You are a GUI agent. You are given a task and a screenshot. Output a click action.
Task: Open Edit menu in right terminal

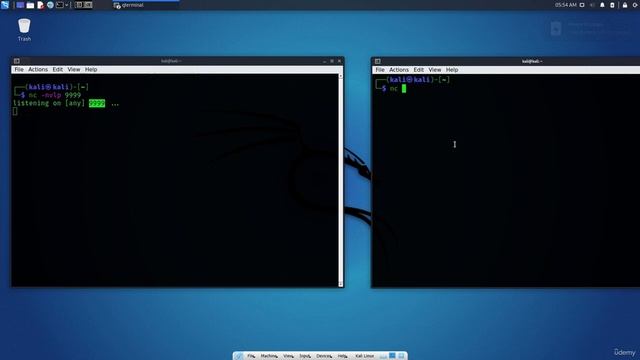(418, 70)
